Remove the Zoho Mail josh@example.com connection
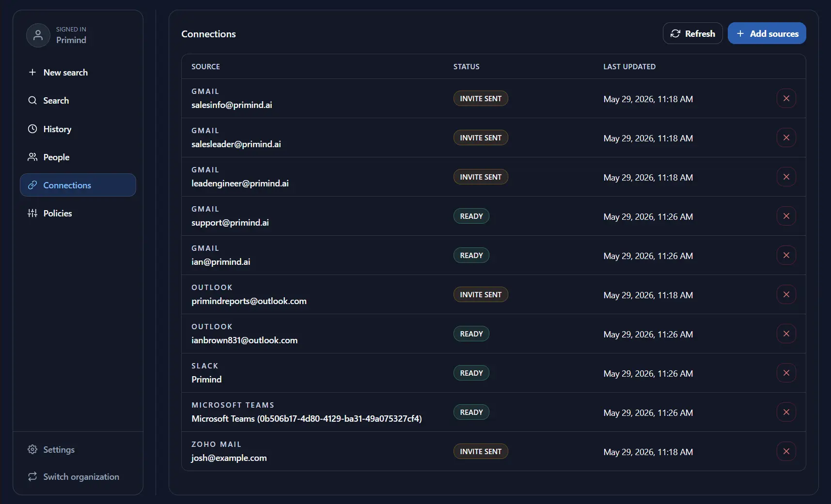The width and height of the screenshot is (831, 504). coord(786,451)
